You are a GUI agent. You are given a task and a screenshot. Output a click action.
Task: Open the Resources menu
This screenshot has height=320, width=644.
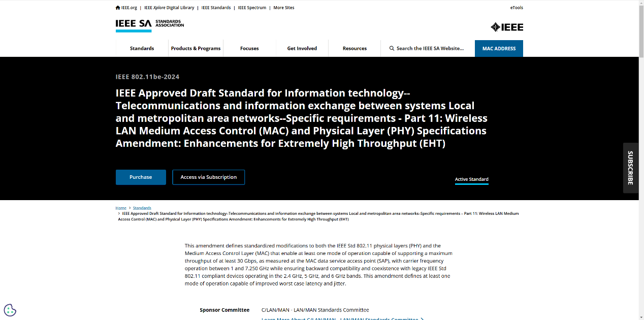coord(355,48)
